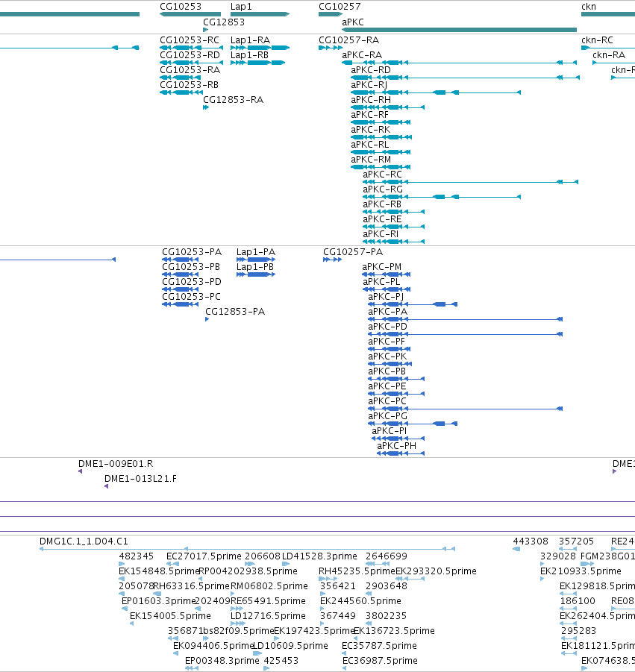
Task: Select transcript CG10253-RA
Action: pos(190,70)
